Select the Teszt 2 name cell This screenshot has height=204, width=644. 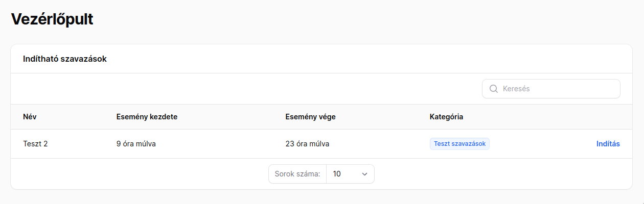[35, 144]
